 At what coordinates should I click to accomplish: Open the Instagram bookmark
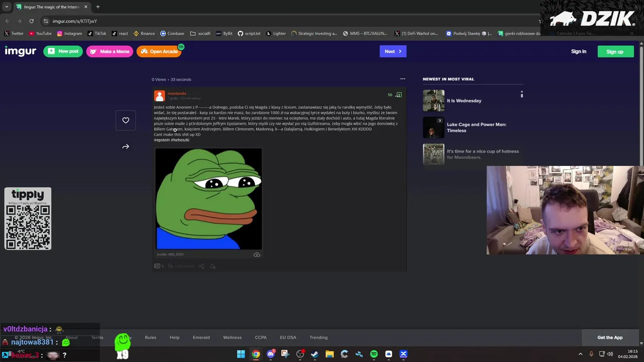pyautogui.click(x=69, y=34)
